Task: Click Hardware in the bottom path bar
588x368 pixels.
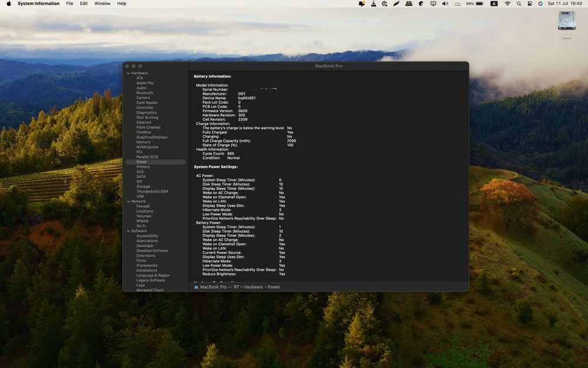Action: coord(253,287)
